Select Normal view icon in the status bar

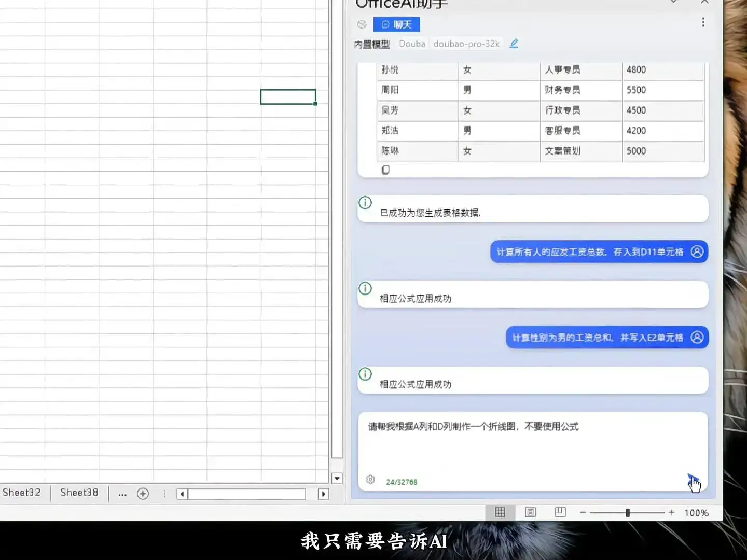click(x=500, y=512)
